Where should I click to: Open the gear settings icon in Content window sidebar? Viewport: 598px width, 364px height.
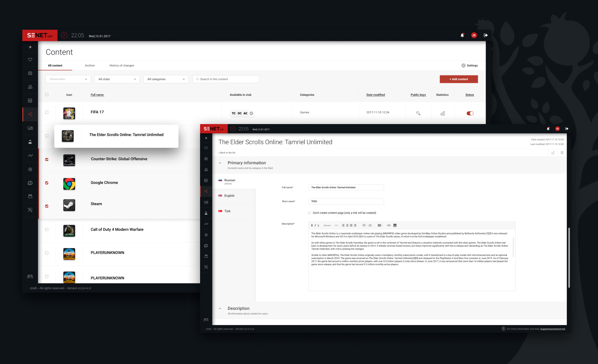(x=30, y=169)
